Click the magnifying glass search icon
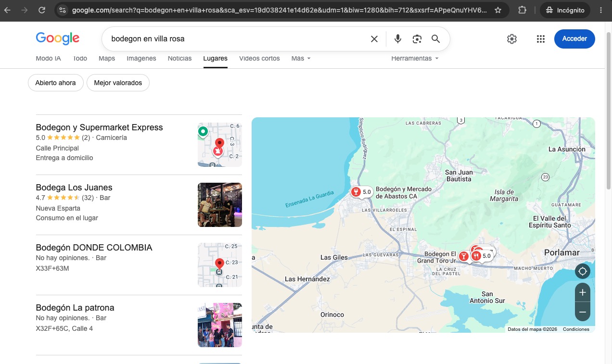The height and width of the screenshot is (364, 612). click(x=436, y=39)
